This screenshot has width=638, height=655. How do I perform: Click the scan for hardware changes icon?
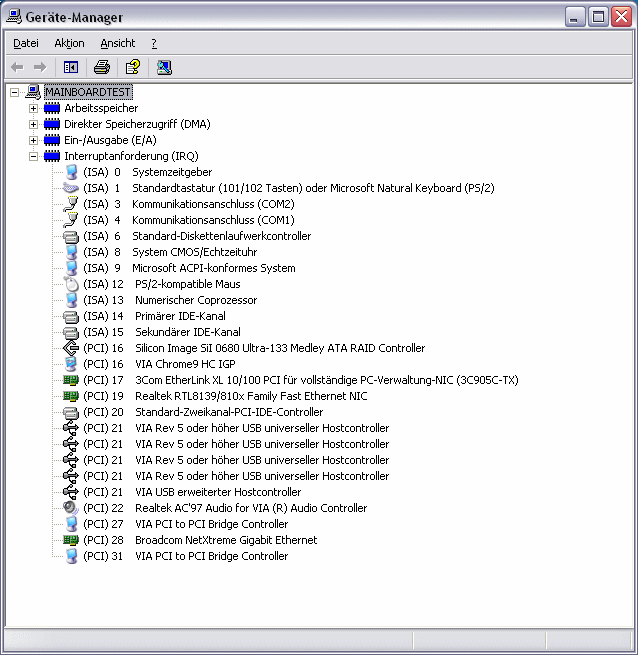164,67
